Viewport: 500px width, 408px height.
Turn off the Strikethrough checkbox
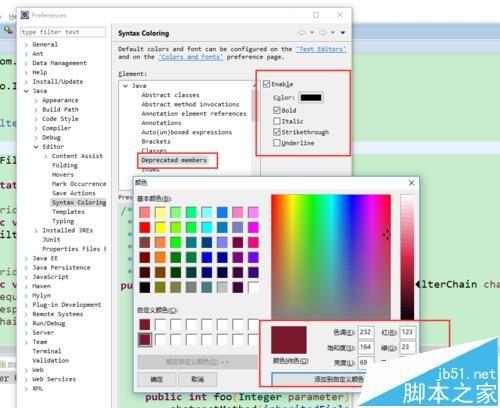[277, 132]
